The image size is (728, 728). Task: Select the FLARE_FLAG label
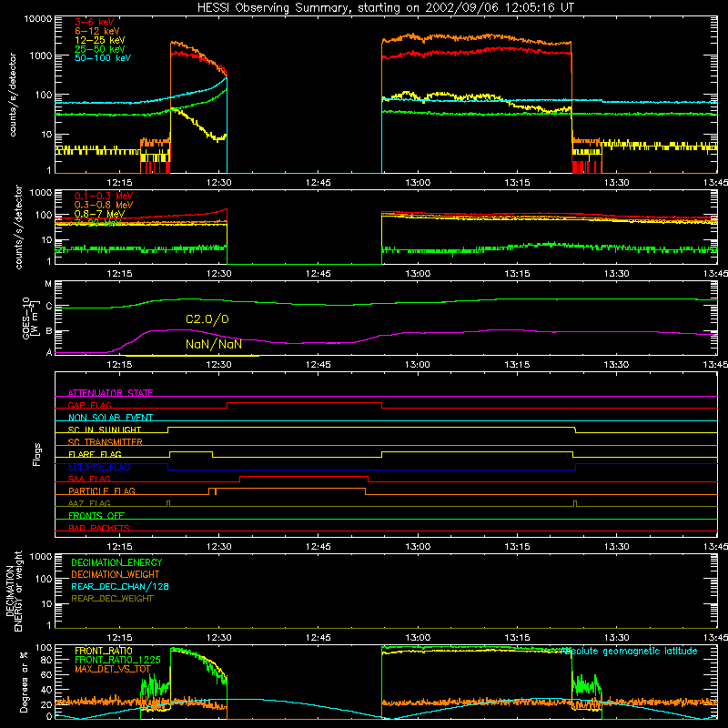click(x=95, y=454)
